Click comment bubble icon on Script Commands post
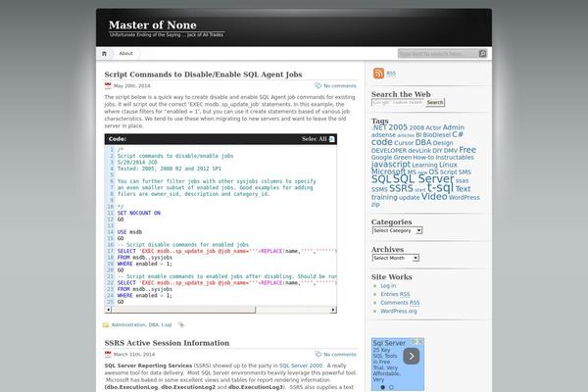 pos(318,85)
